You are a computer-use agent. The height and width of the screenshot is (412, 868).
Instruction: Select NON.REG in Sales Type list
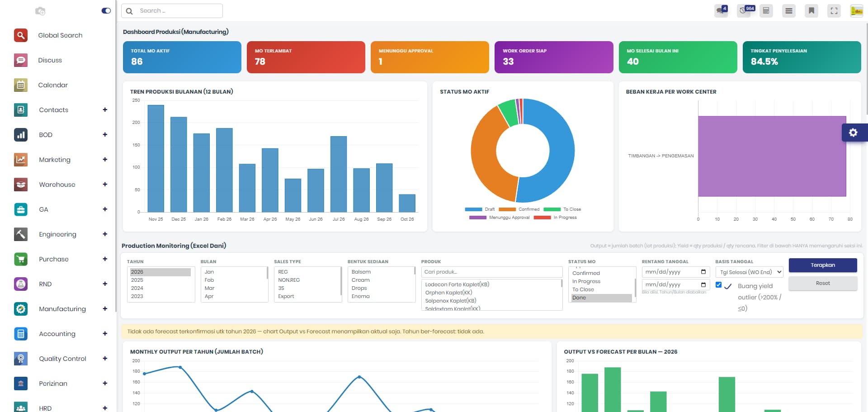click(307, 280)
